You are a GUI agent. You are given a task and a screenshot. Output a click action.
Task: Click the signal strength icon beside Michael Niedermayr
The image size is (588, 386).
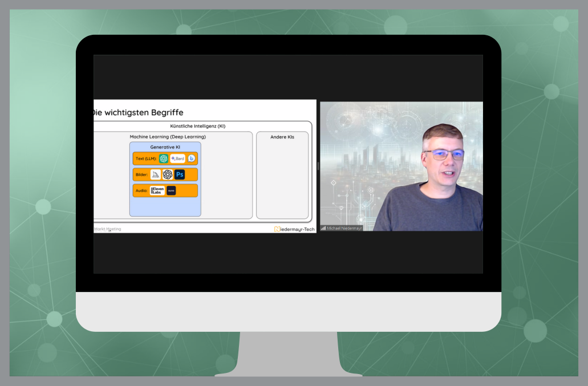coord(323,228)
